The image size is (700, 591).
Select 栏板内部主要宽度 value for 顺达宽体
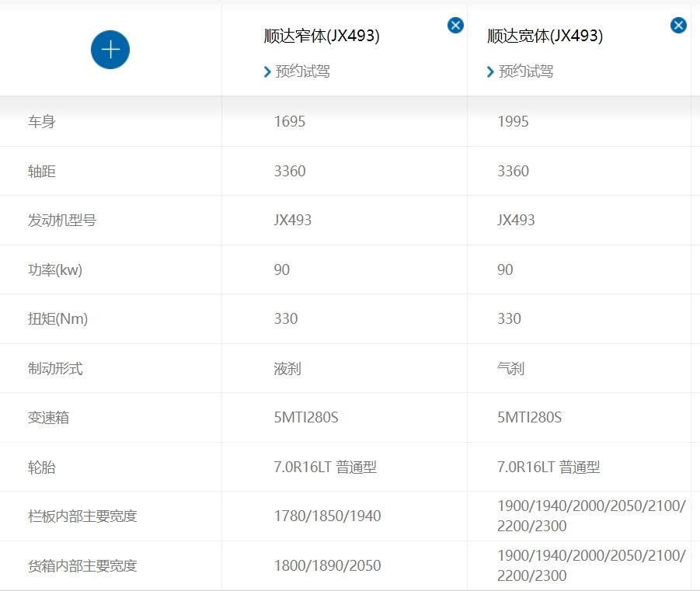[591, 516]
